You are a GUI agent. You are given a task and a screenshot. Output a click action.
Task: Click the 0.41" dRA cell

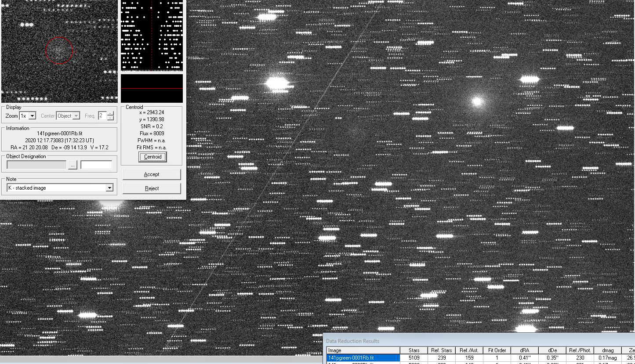pyautogui.click(x=525, y=358)
